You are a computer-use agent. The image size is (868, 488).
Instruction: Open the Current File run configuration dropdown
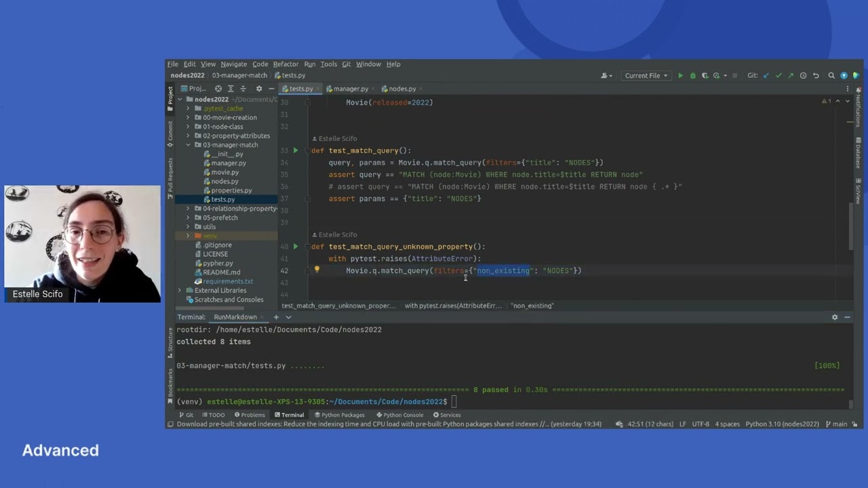pyautogui.click(x=646, y=76)
